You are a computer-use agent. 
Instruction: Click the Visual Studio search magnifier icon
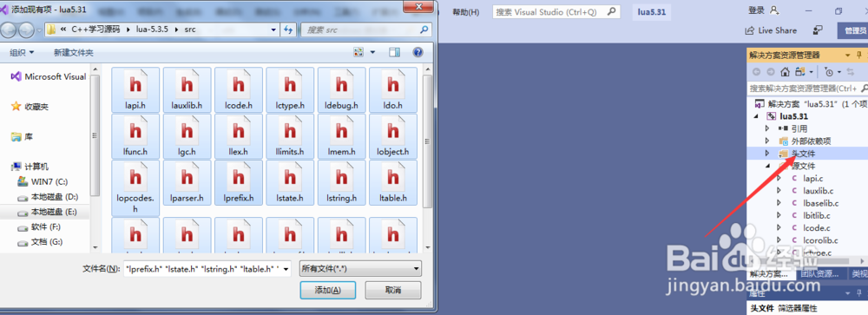611,11
